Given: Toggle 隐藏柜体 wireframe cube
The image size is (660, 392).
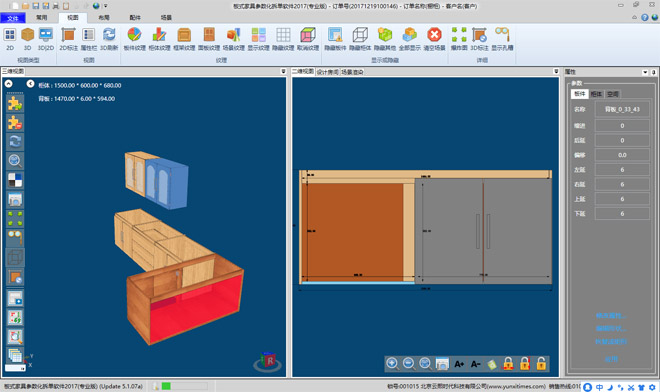Looking at the screenshot, I should click(360, 39).
